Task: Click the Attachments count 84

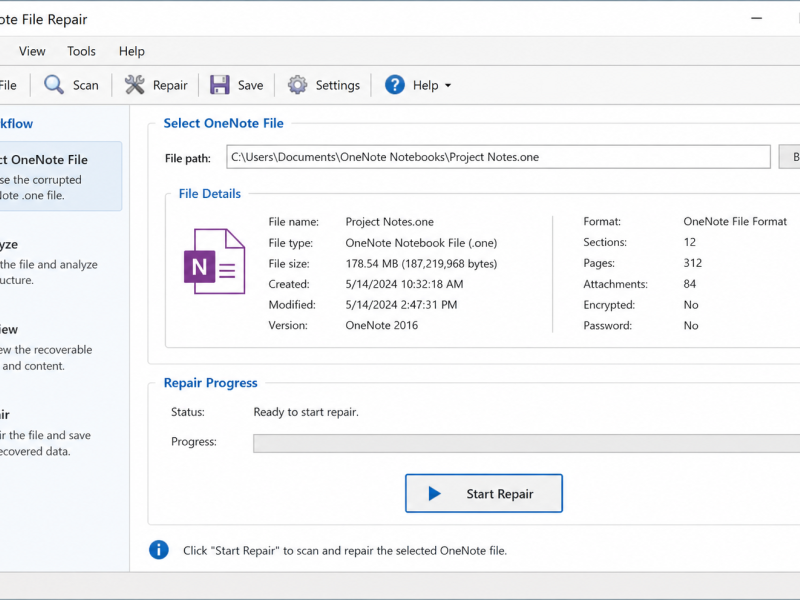Action: pyautogui.click(x=690, y=284)
